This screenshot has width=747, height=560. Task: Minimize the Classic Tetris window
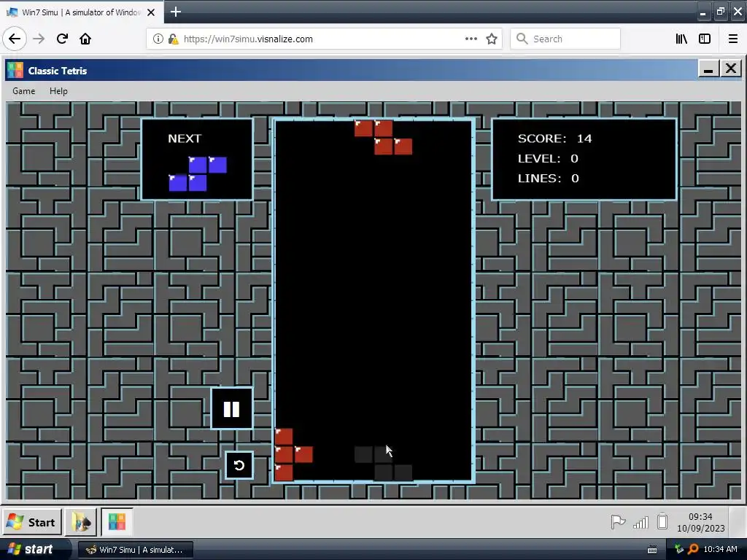pos(708,69)
